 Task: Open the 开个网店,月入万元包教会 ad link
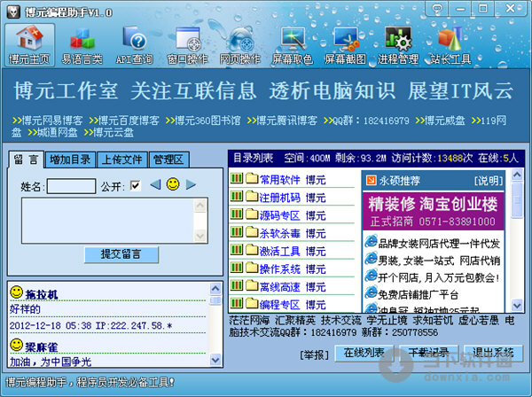(x=438, y=277)
